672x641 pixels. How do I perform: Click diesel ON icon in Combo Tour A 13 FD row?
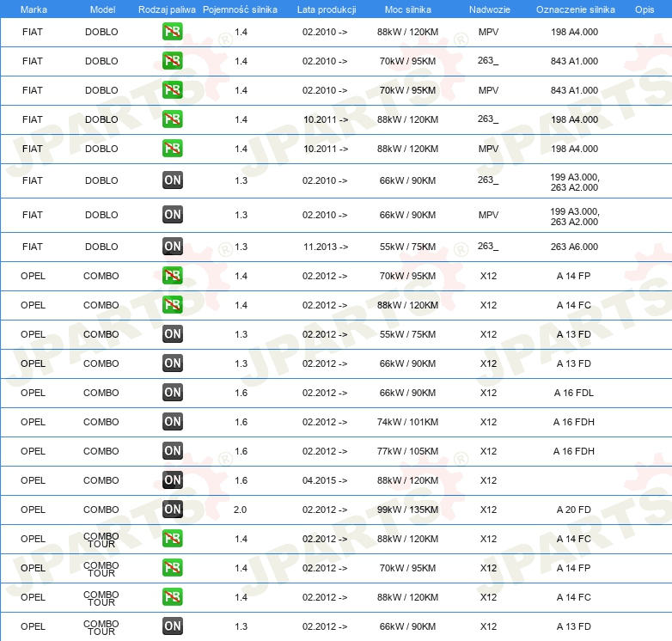pyautogui.click(x=172, y=626)
